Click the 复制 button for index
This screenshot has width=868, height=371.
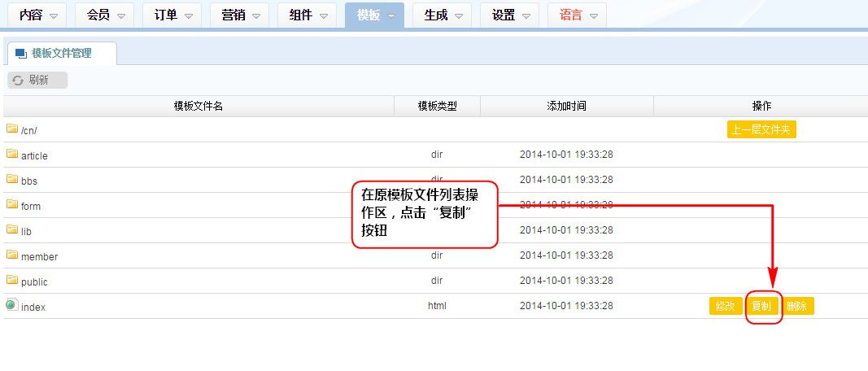761,306
